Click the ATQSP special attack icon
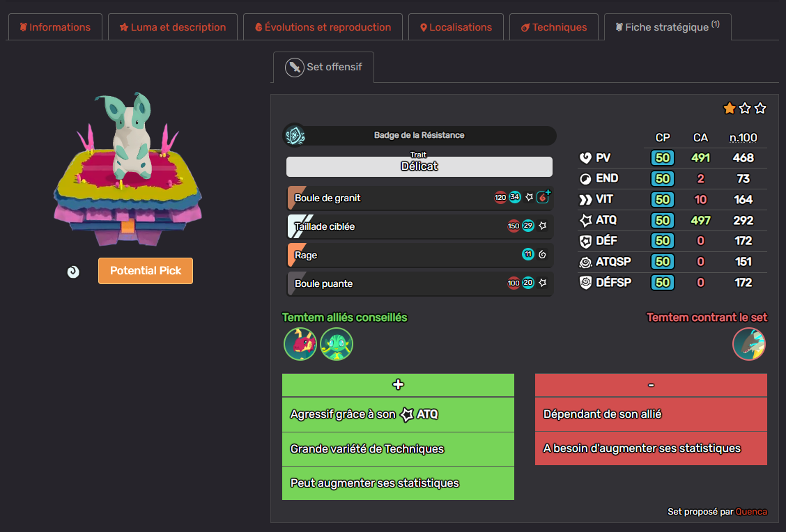This screenshot has width=786, height=532. [585, 262]
